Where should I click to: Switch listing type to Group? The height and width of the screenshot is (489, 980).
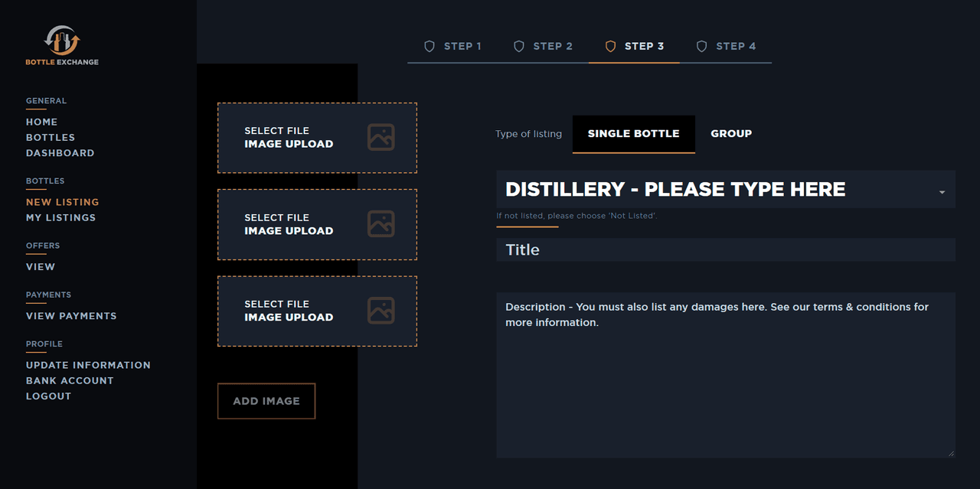pos(730,134)
